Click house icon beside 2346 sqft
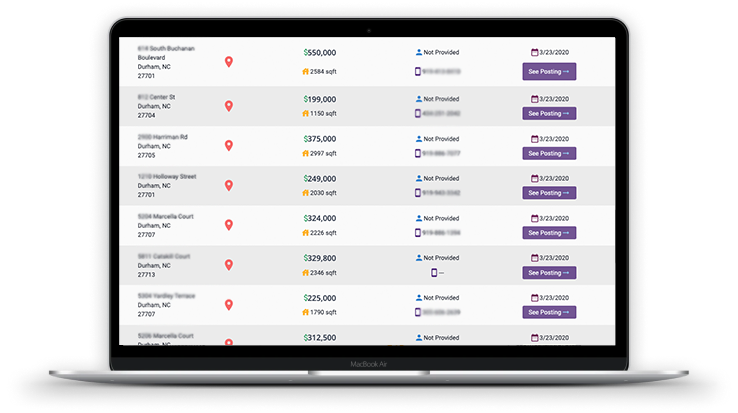This screenshot has width=738, height=413. pyautogui.click(x=305, y=273)
